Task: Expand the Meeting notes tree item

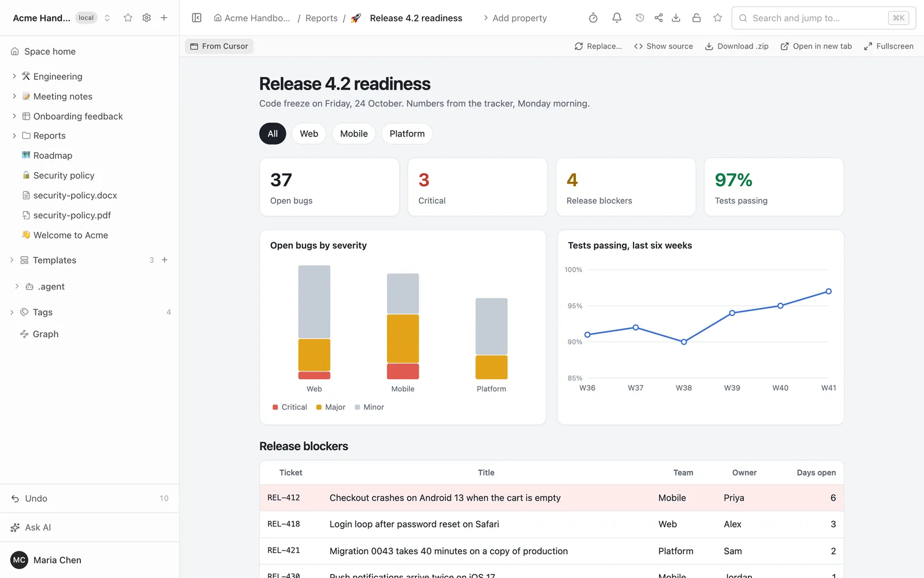Action: click(x=14, y=97)
